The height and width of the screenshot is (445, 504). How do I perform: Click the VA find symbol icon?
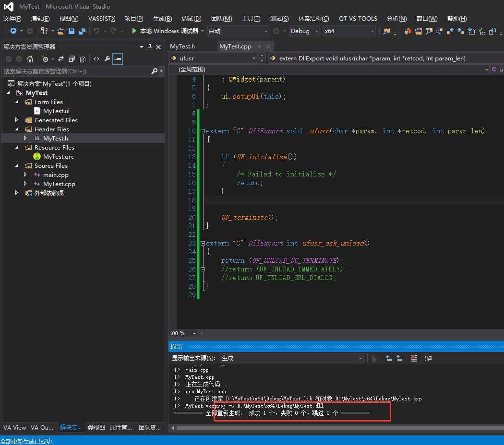[x=429, y=31]
